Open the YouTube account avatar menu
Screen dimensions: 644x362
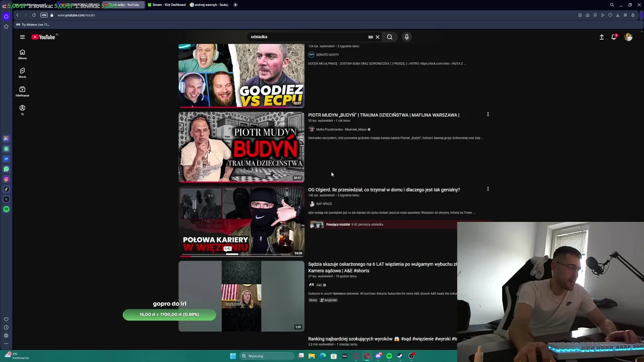(628, 37)
